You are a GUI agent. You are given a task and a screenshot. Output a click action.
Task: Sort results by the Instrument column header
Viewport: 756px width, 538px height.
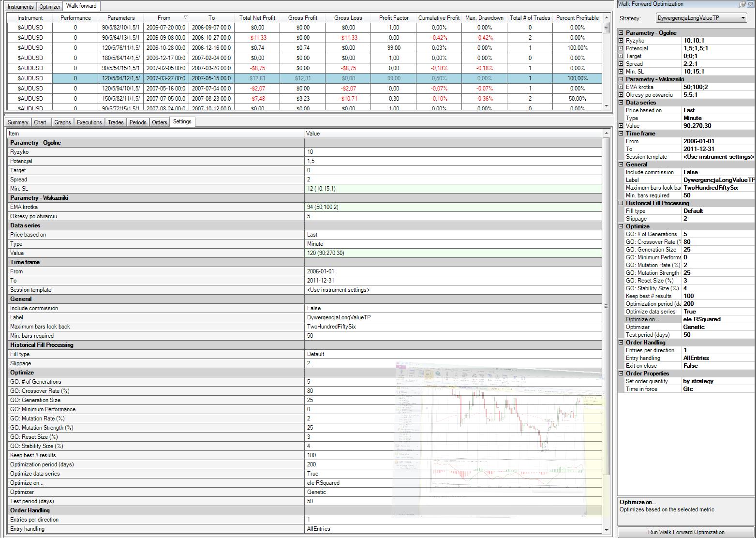point(30,18)
